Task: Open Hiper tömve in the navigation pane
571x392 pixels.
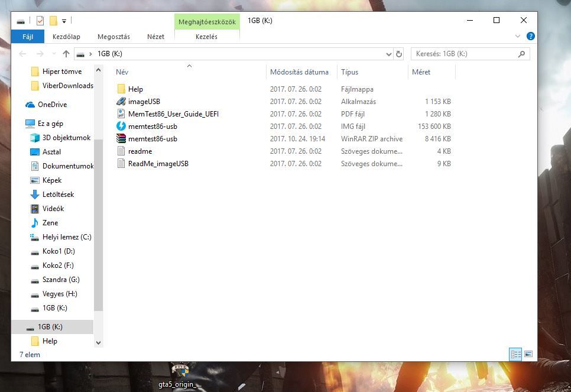Action: [x=62, y=72]
